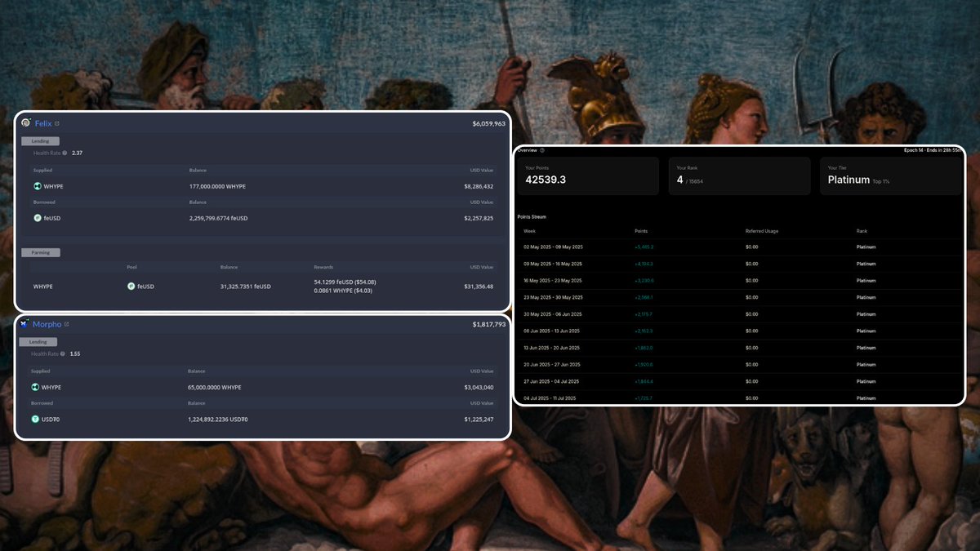Click week 30 May 2025 - 06 Jun 2025
This screenshot has width=980, height=551.
point(551,314)
